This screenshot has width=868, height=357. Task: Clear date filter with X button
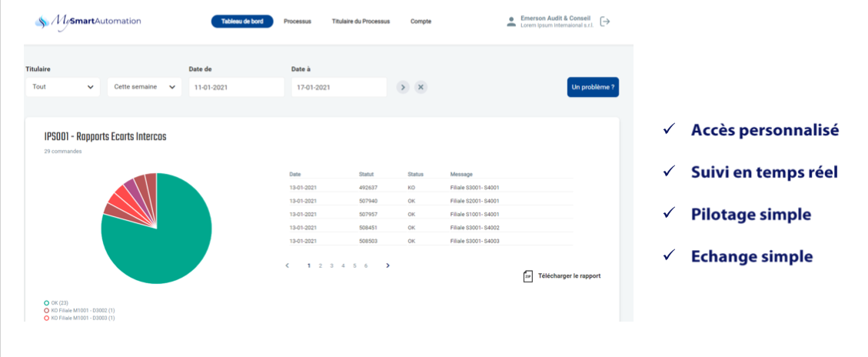tap(421, 87)
